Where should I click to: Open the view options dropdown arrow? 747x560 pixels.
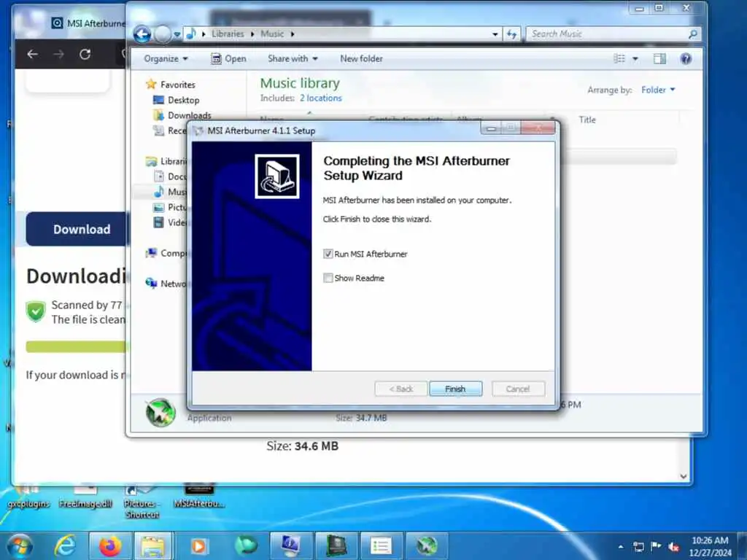click(635, 58)
